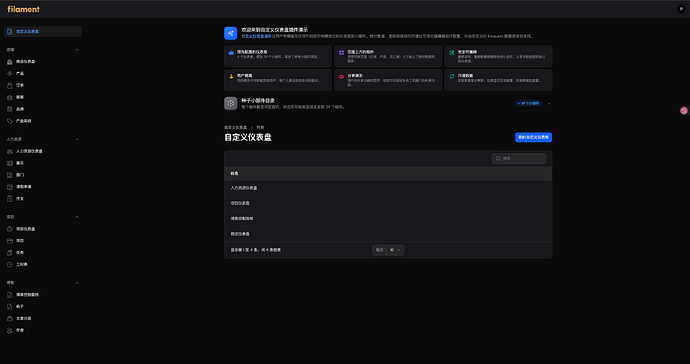The image size is (690, 364).
Task: Collapse the first sidebar group above 商店仪表盘
Action: pyautogui.click(x=77, y=50)
